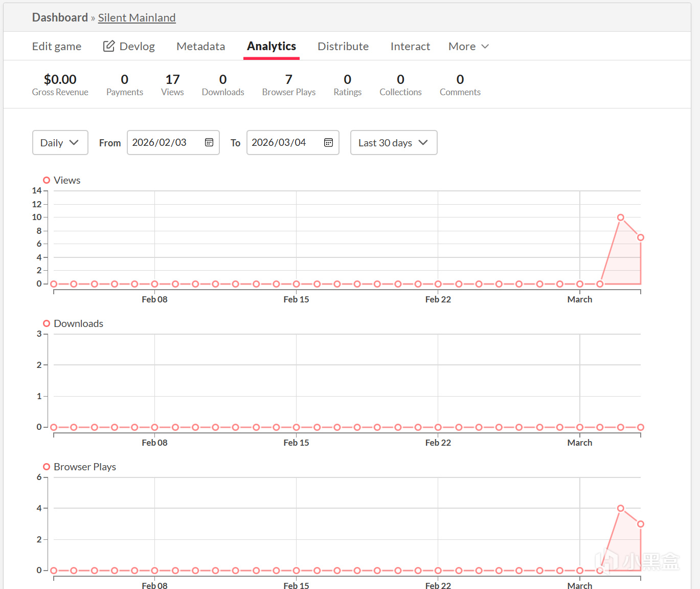Open the Silent Mainland game link
The image size is (700, 589).
[137, 18]
